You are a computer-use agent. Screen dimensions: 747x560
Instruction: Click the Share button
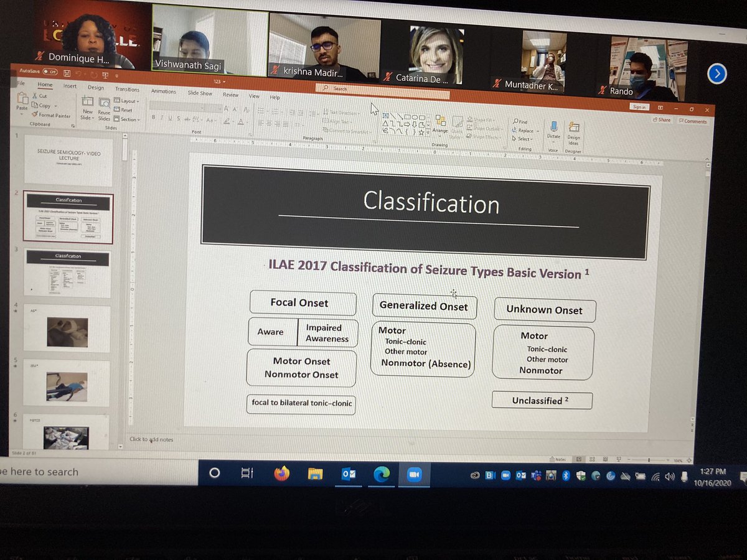click(x=661, y=119)
